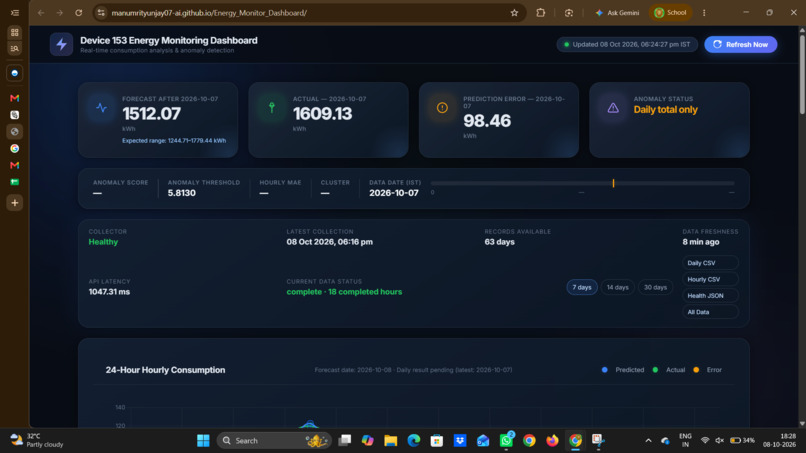
Task: Go back using the browser back arrow
Action: coord(41,13)
